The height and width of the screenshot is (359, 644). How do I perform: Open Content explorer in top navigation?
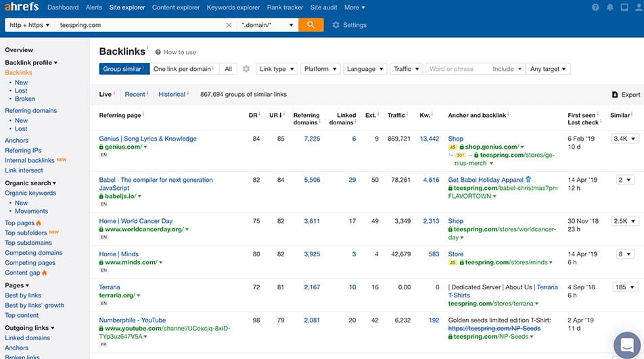[x=176, y=7]
